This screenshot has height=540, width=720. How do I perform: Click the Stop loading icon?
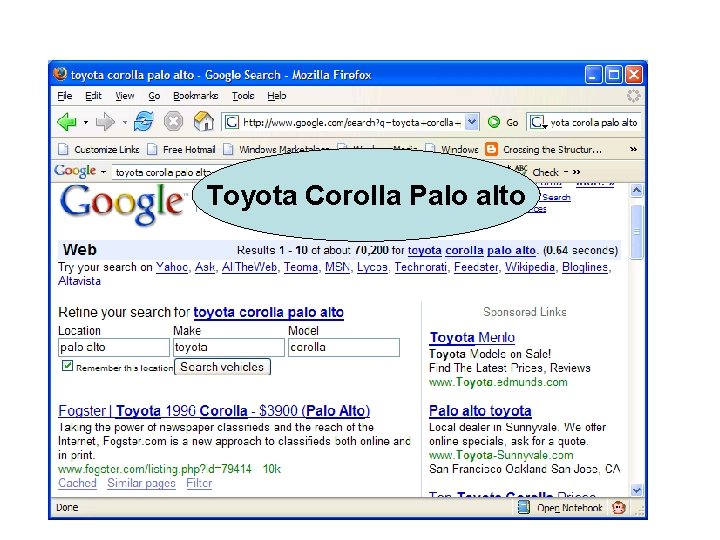click(174, 122)
